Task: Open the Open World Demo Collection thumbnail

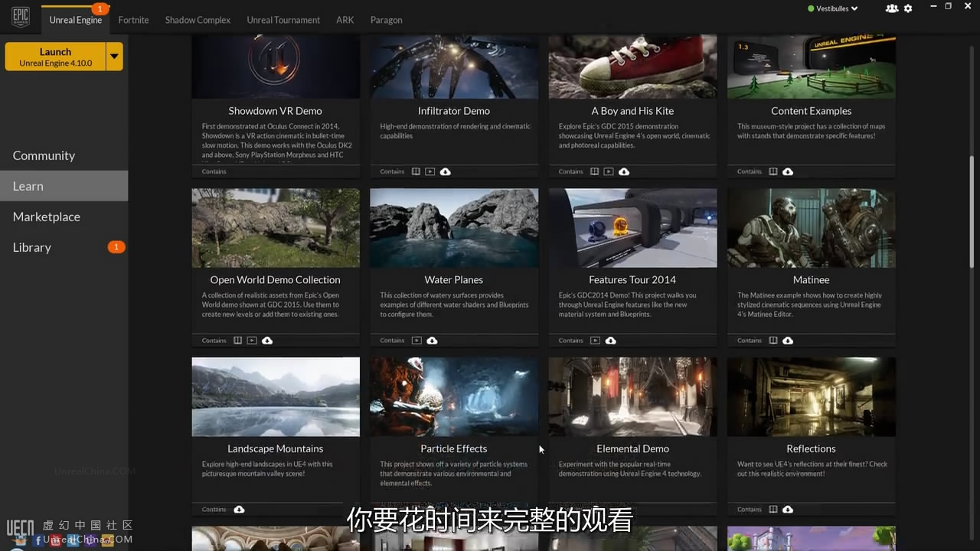Action: pyautogui.click(x=276, y=228)
